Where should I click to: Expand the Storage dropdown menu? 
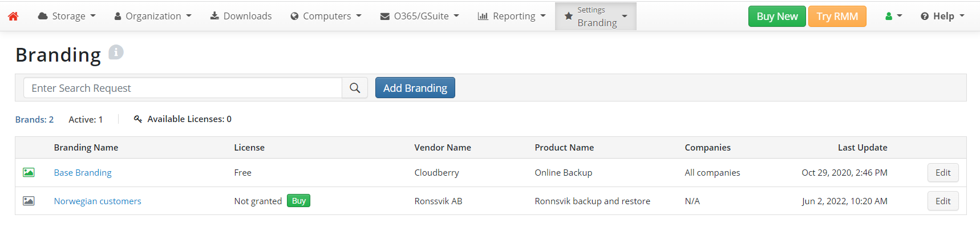pyautogui.click(x=67, y=16)
